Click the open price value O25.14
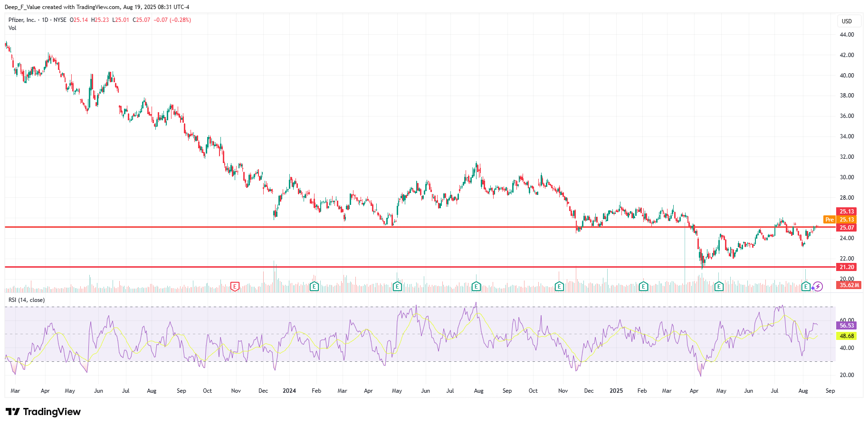 point(79,20)
